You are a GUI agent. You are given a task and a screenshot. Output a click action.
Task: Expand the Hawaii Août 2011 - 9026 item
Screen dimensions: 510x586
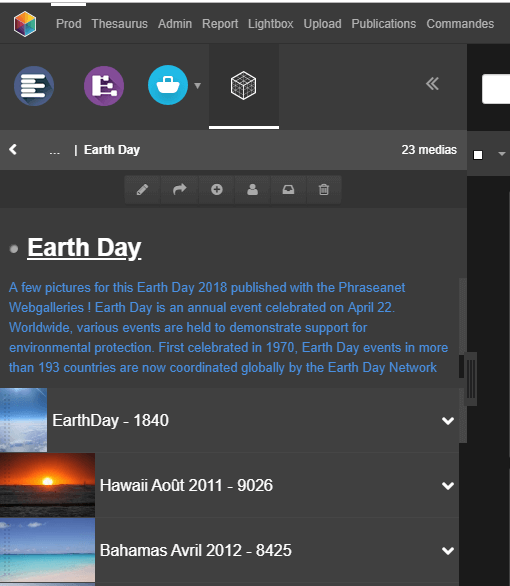tap(448, 486)
